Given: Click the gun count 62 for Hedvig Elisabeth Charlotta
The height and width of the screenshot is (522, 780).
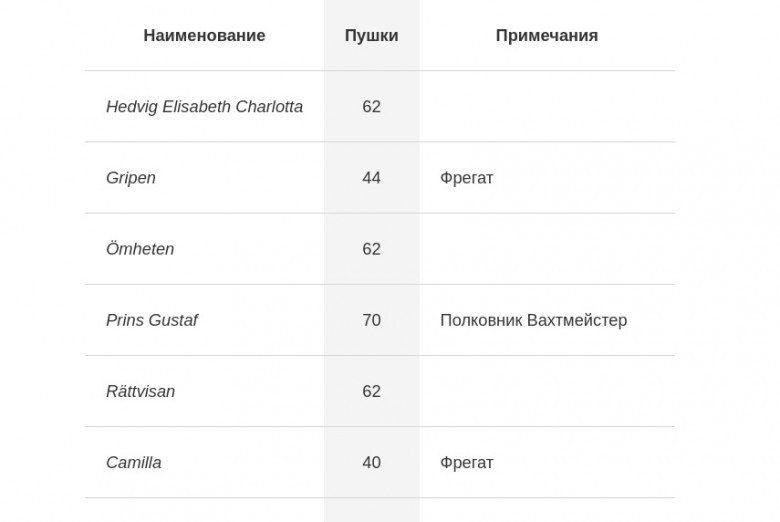Looking at the screenshot, I should [x=372, y=106].
